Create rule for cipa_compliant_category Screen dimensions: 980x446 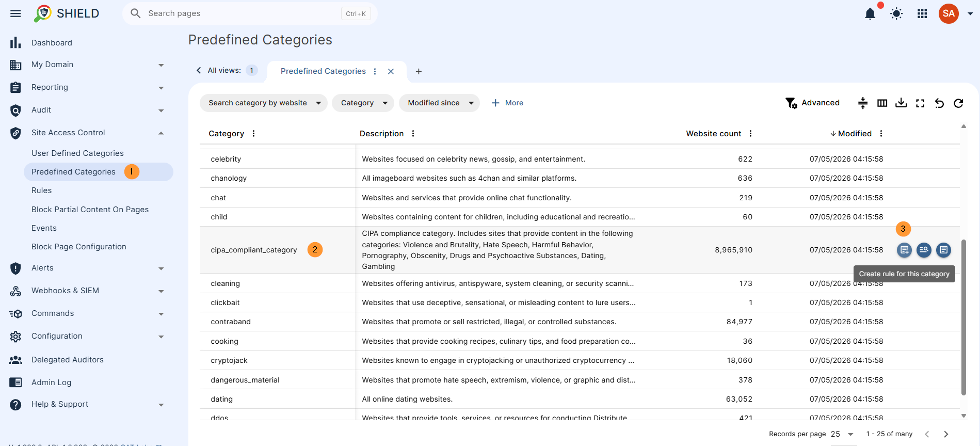coord(904,250)
